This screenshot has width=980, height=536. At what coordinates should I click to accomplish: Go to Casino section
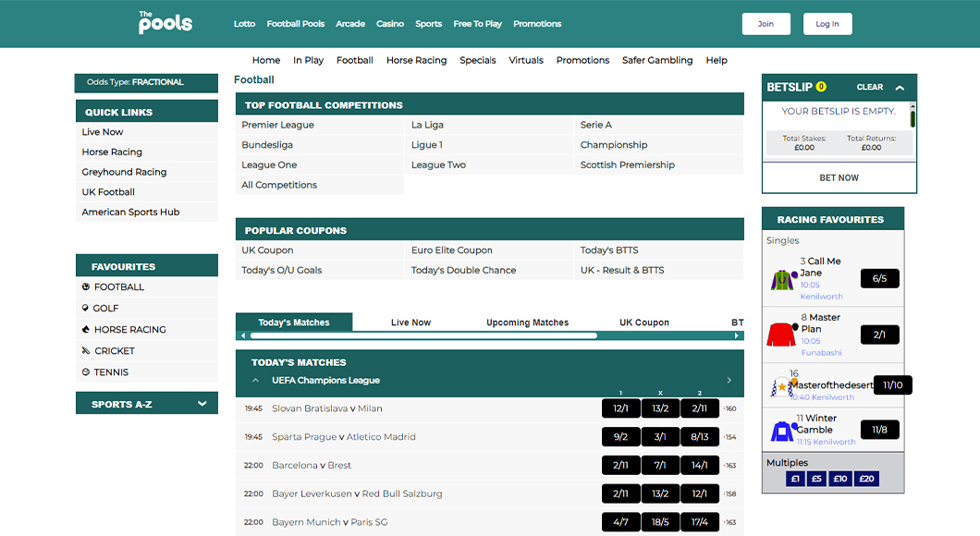pos(390,24)
